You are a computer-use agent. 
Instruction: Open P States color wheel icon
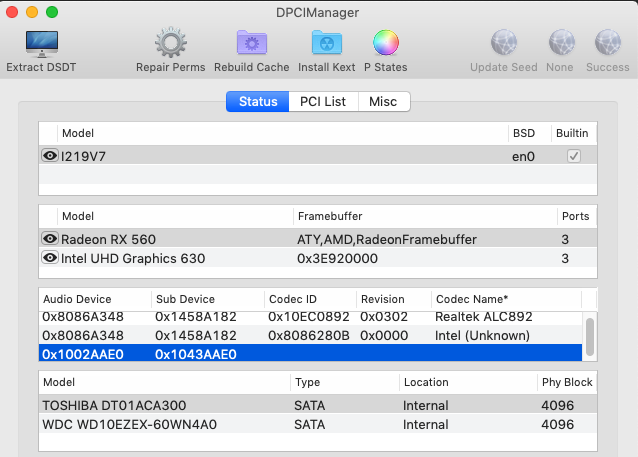point(386,43)
